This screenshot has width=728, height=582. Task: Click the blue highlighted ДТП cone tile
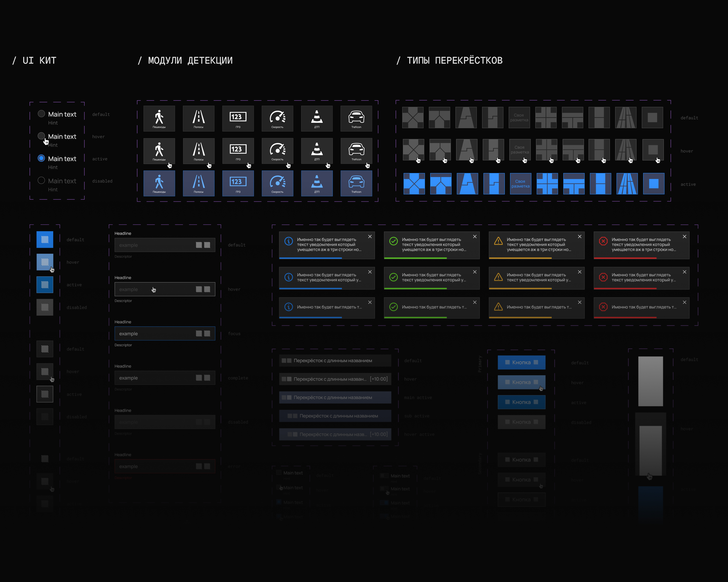pos(317,183)
